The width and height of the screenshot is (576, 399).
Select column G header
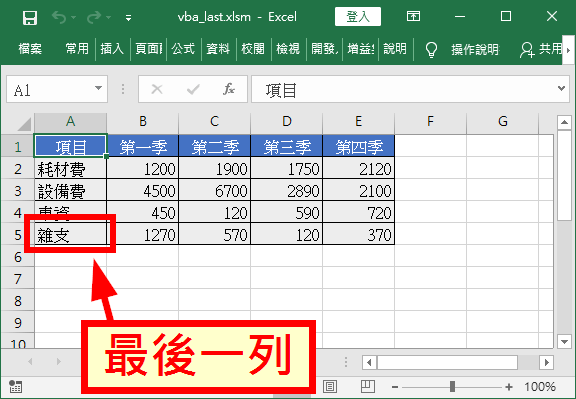pos(503,122)
